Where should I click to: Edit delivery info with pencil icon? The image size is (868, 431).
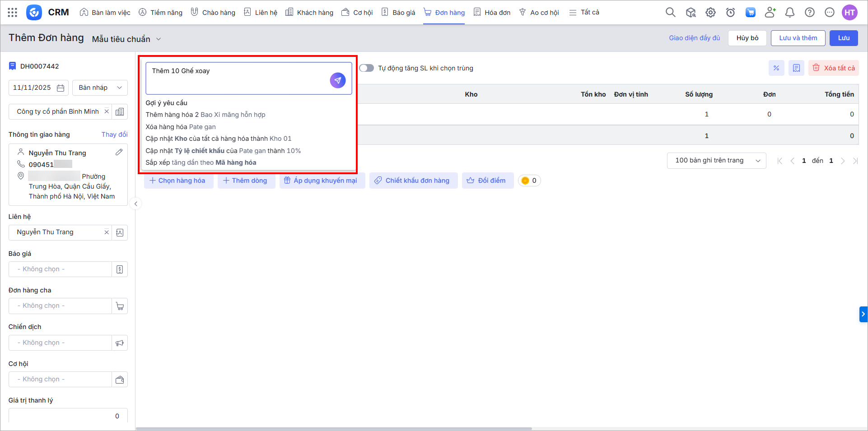pos(119,153)
